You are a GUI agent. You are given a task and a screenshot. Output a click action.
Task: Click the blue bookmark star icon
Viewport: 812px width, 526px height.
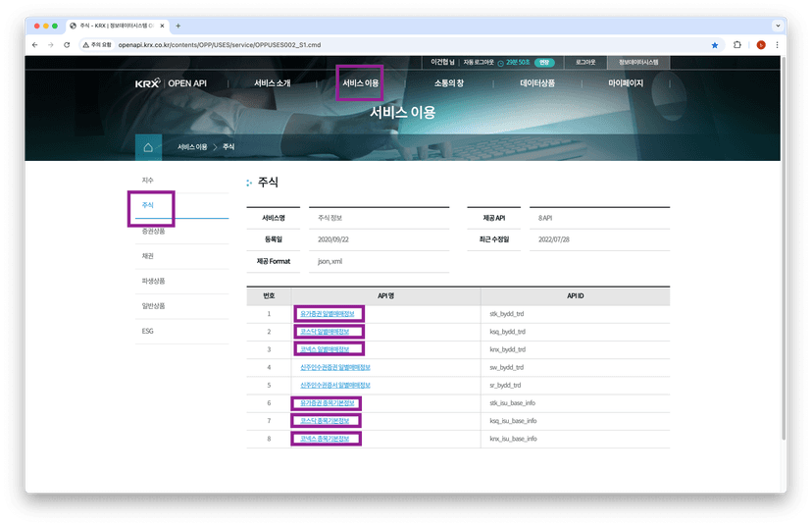click(x=715, y=45)
